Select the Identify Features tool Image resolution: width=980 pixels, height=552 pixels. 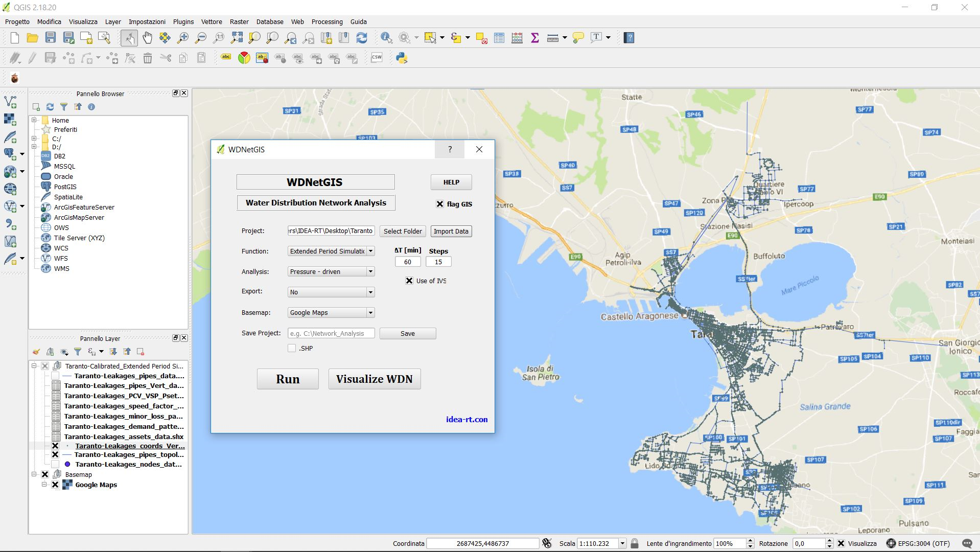pyautogui.click(x=386, y=37)
